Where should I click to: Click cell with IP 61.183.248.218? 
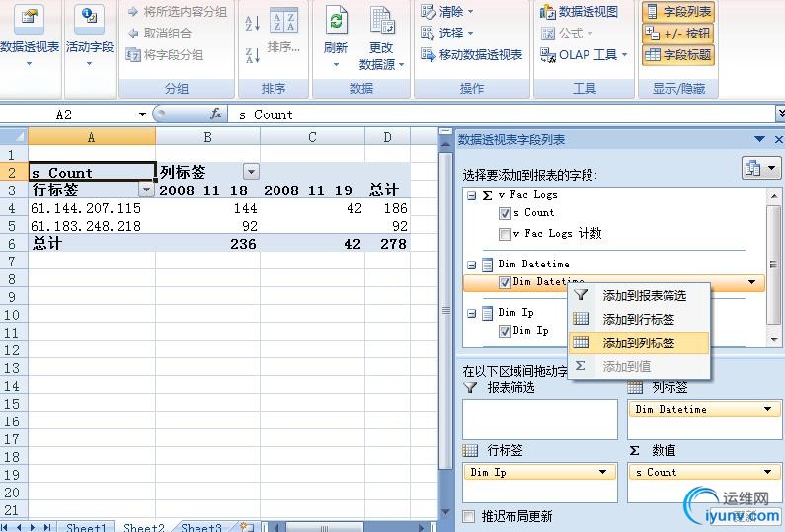click(x=92, y=226)
